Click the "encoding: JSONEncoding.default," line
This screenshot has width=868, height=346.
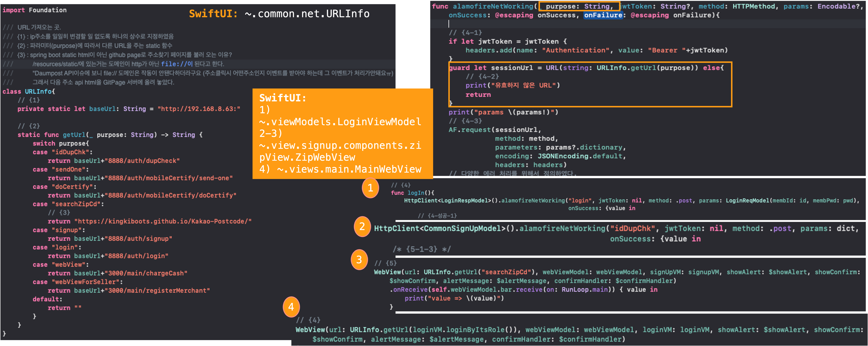coord(560,156)
